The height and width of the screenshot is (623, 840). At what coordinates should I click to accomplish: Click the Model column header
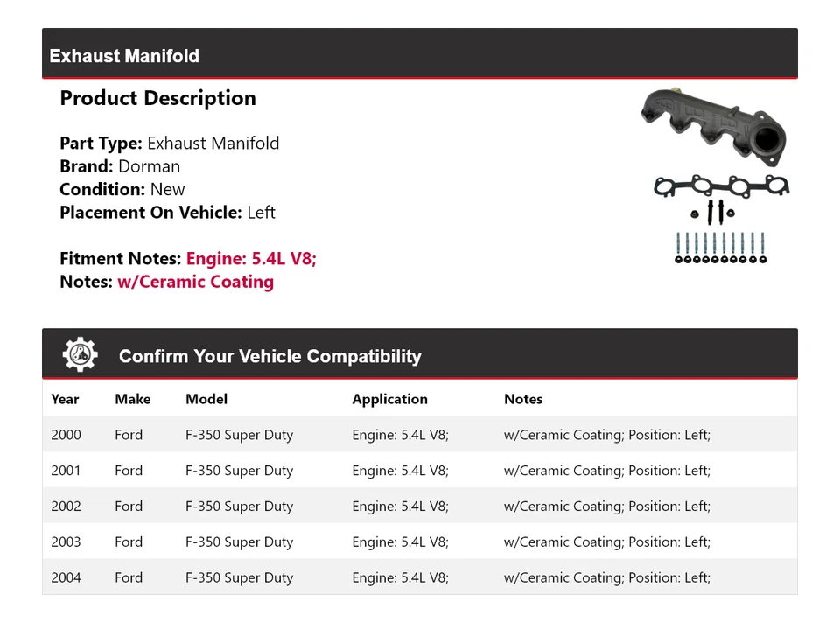pos(206,399)
